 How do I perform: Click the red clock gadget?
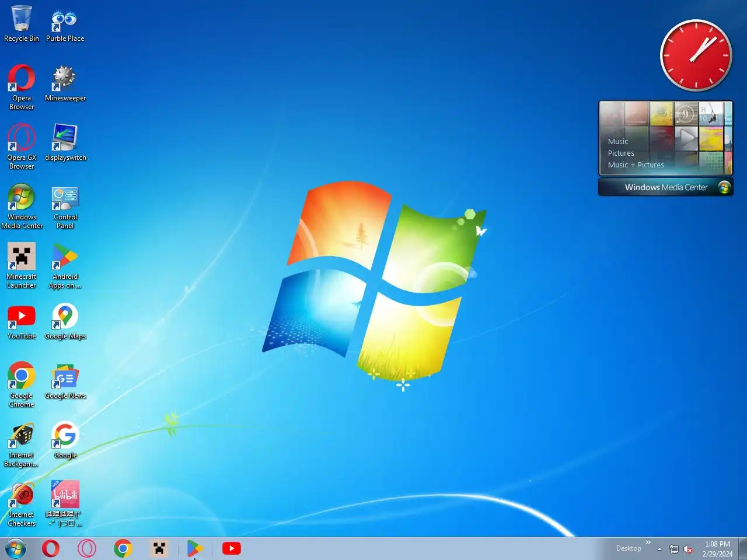pos(696,56)
